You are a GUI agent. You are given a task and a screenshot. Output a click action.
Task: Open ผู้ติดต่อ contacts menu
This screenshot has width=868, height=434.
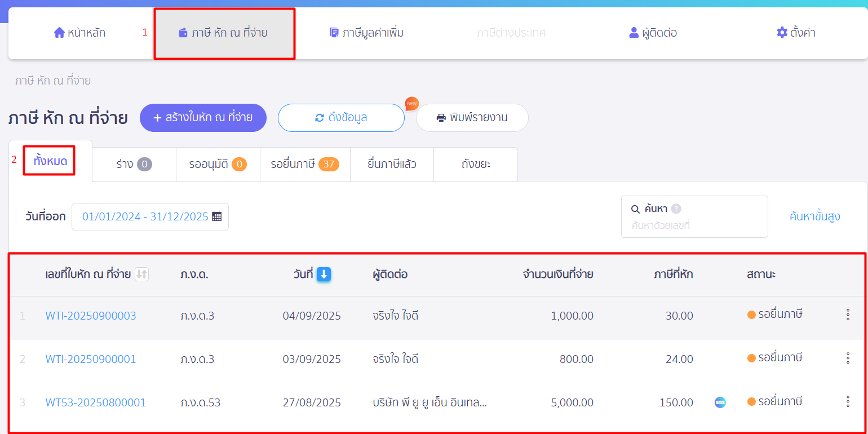(x=653, y=33)
